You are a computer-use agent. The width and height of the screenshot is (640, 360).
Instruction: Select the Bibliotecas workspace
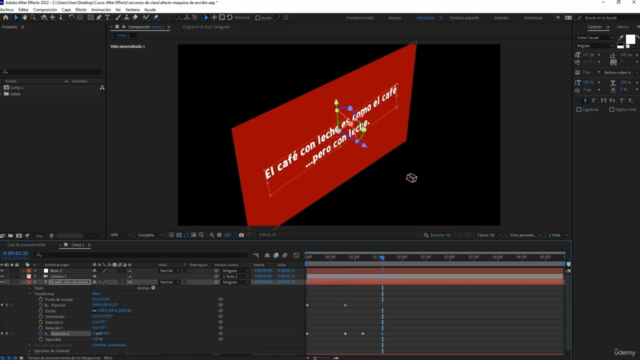(x=533, y=18)
